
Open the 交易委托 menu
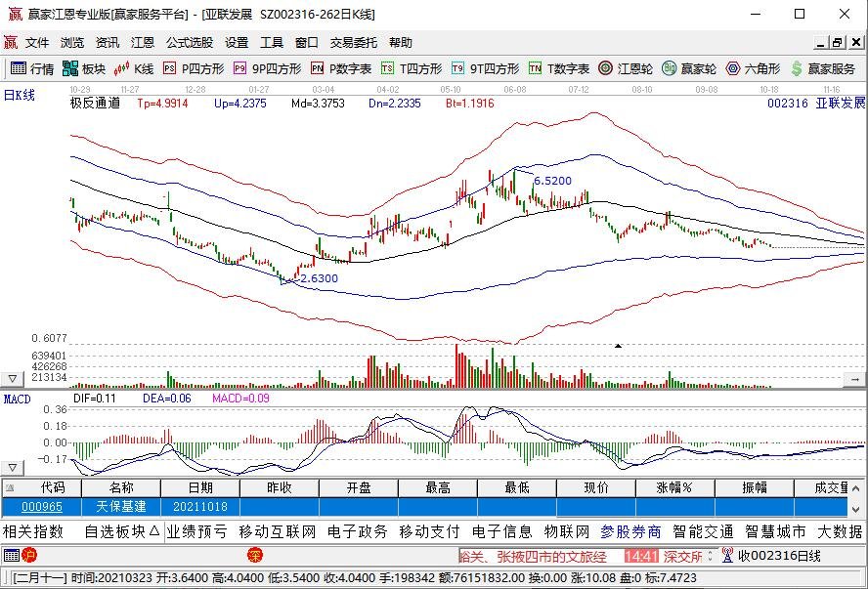point(354,43)
